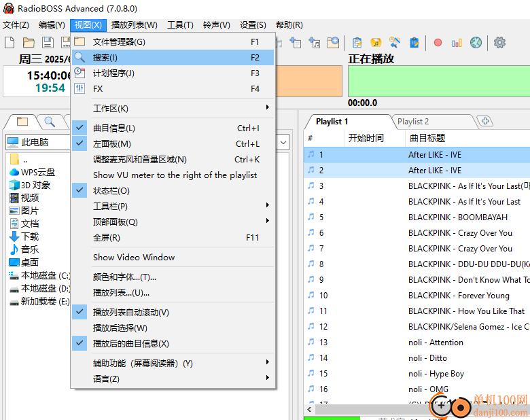Click the blue clipboard pencil icon

pos(414,43)
